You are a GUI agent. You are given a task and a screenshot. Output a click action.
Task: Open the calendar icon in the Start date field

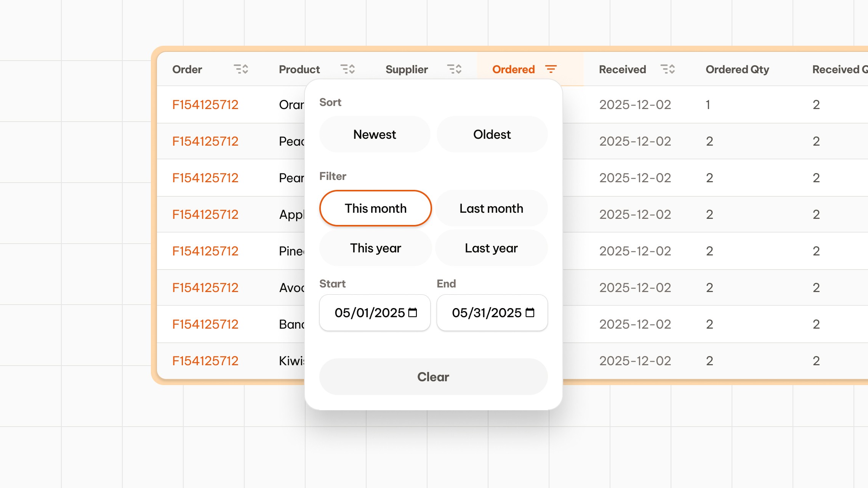(412, 313)
